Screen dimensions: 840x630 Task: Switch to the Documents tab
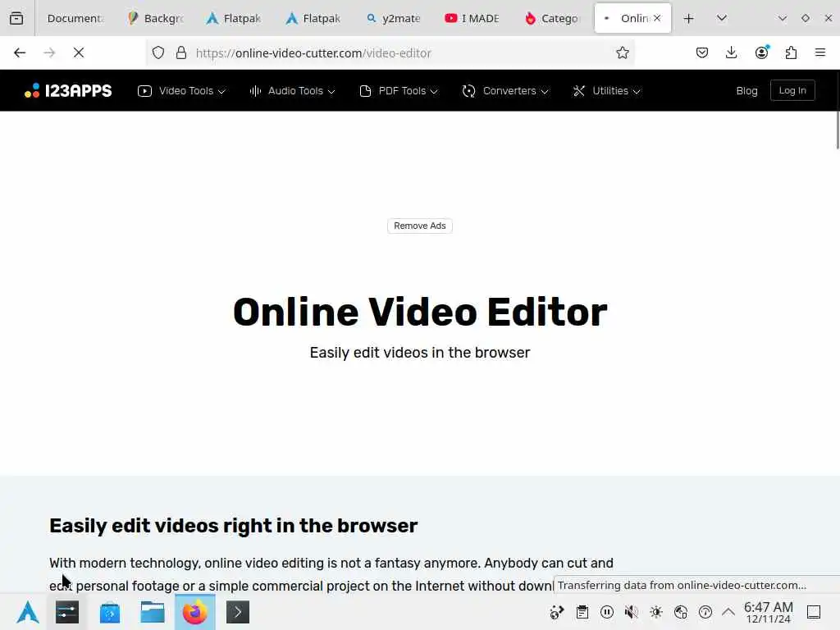[x=75, y=18]
